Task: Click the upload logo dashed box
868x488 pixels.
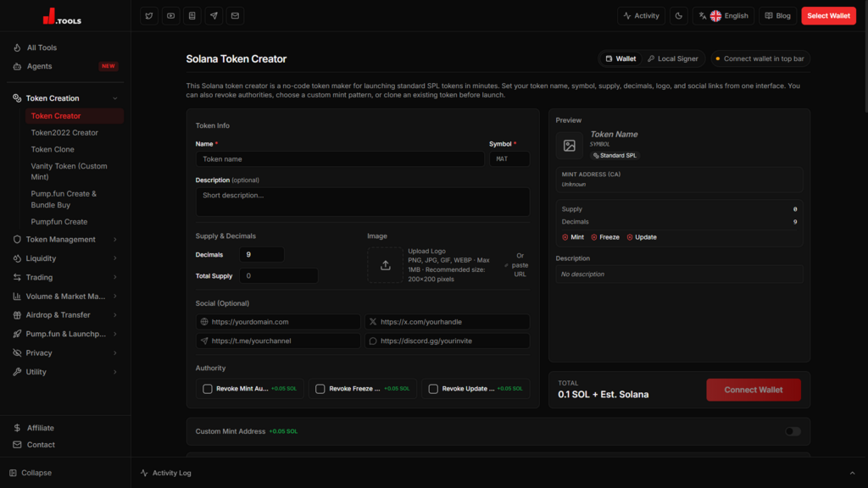Action: point(386,265)
